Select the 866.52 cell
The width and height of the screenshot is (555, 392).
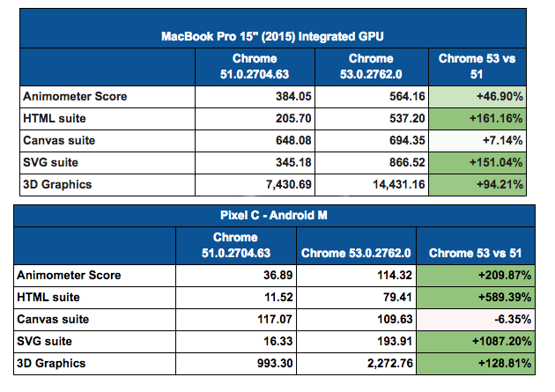click(x=371, y=163)
